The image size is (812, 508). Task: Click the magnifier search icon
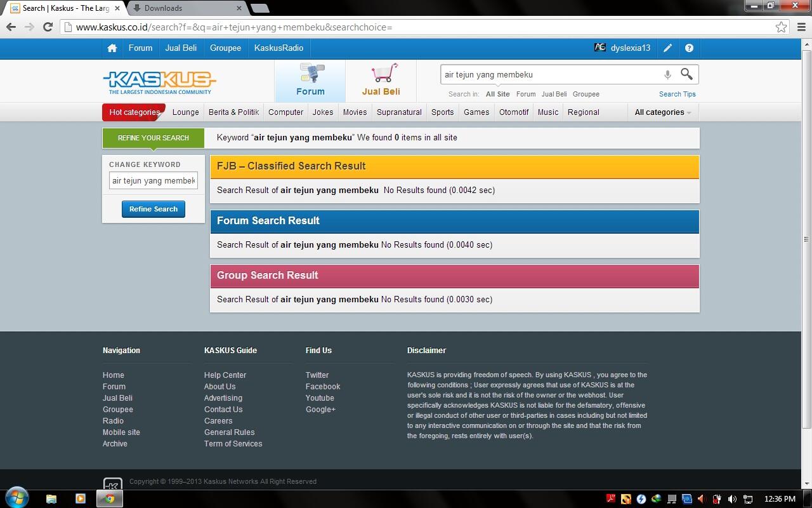point(686,74)
